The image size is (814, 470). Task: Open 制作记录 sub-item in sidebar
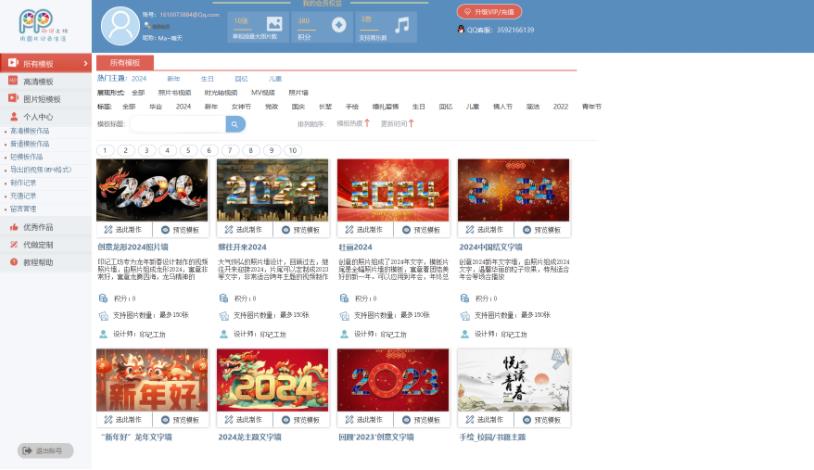[x=23, y=183]
